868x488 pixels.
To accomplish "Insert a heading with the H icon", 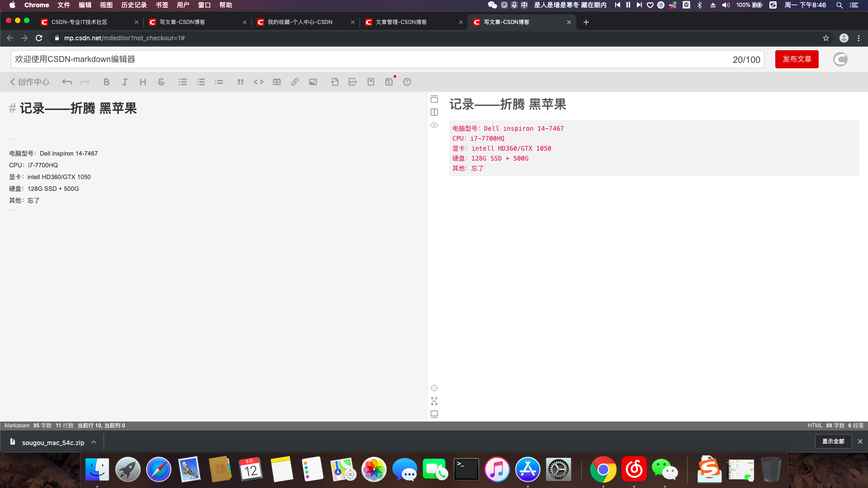I will [142, 82].
